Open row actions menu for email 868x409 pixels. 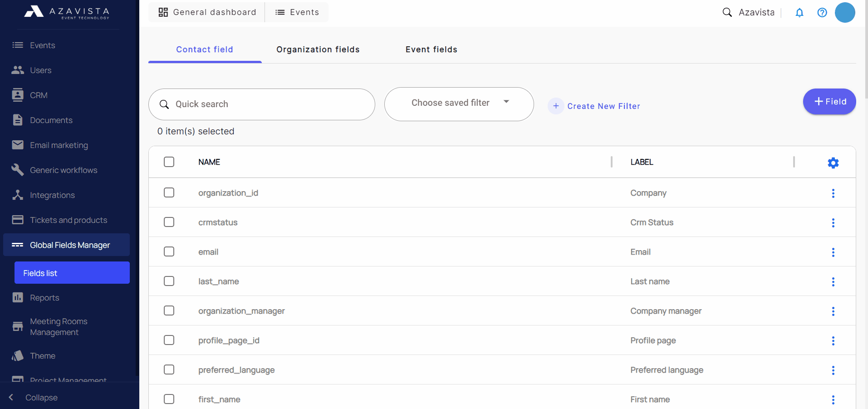coord(833,252)
